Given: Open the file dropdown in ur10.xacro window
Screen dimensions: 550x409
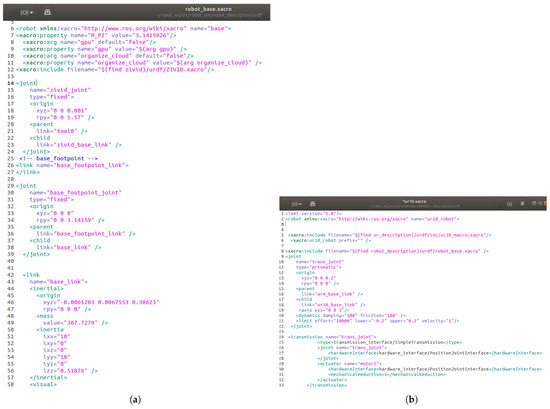Looking at the screenshot, I should coord(296,204).
